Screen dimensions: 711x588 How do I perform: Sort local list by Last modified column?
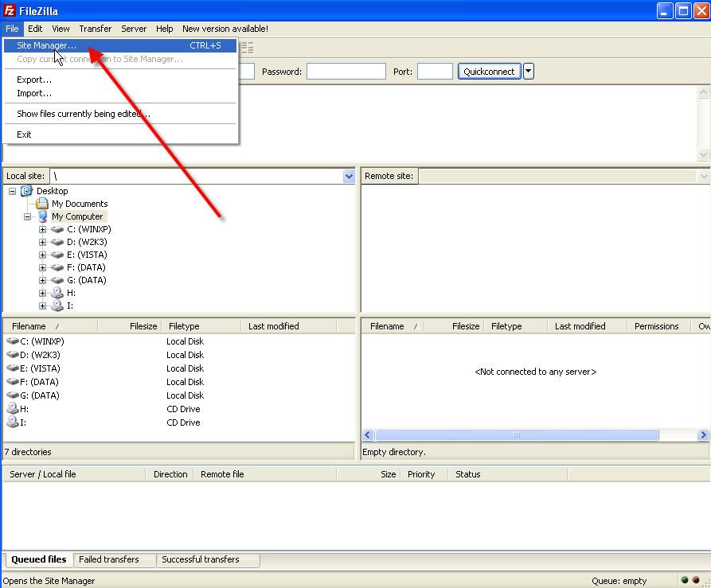289,326
